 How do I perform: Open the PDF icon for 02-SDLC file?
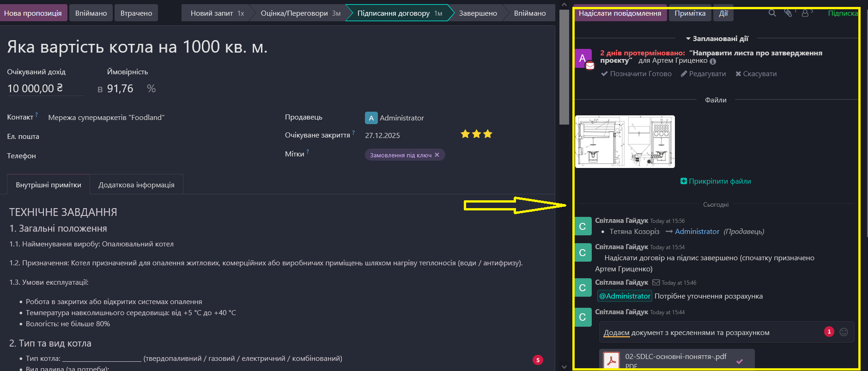(x=612, y=360)
